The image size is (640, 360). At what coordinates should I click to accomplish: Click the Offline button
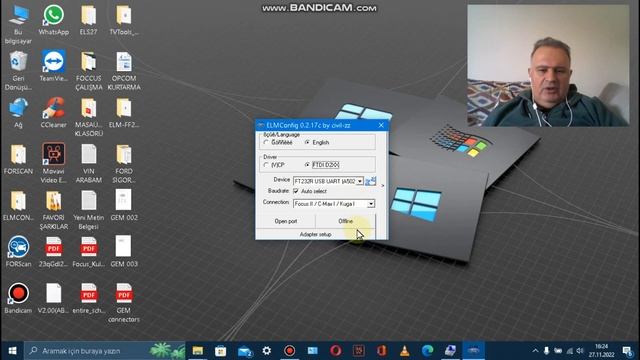point(346,221)
